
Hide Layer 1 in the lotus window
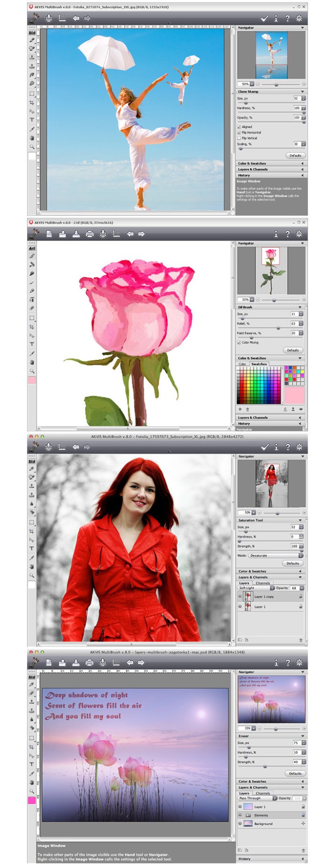point(240,806)
